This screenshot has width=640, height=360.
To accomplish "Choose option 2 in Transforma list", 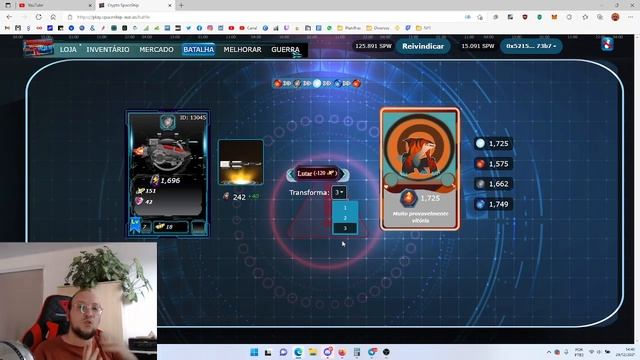I will [x=345, y=218].
